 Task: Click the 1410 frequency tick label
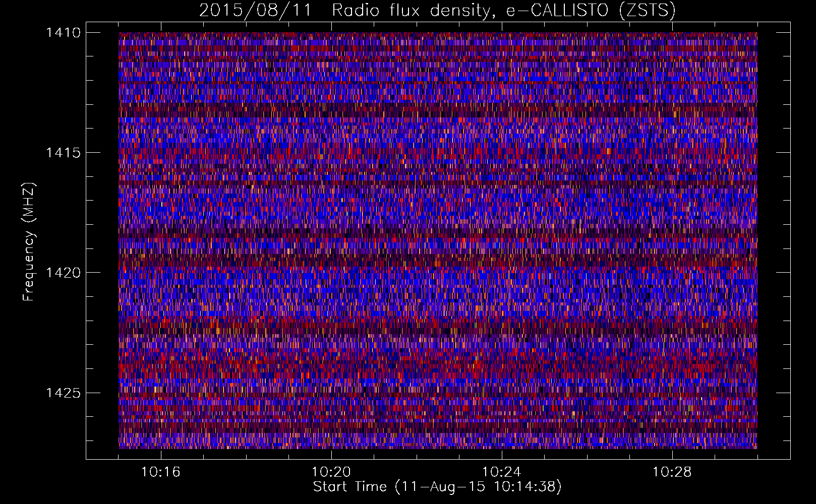[63, 33]
